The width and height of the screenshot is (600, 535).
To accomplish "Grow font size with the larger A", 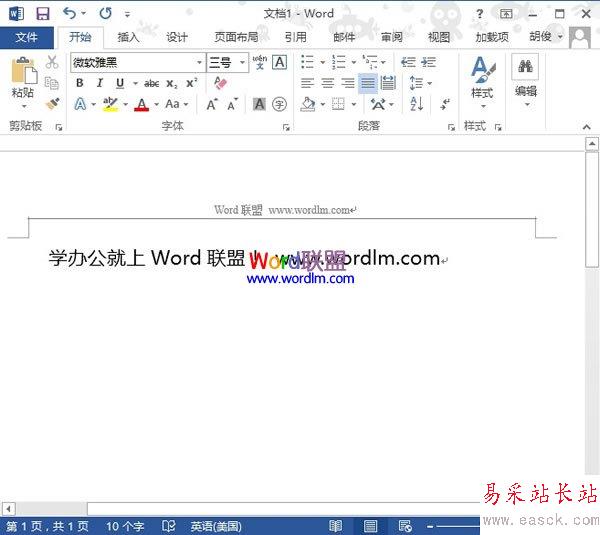I will (212, 104).
